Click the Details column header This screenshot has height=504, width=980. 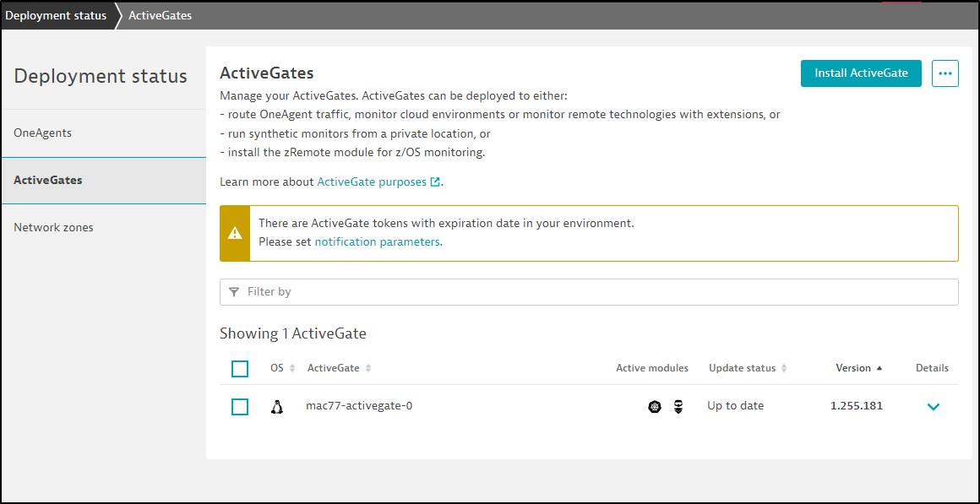(x=933, y=368)
